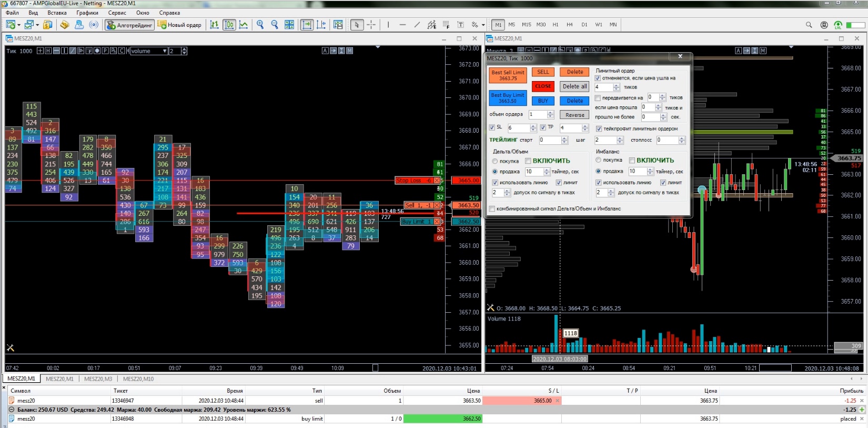Expand the new chart icon dropdown arrow
This screenshot has height=428, width=868.
[x=19, y=25]
